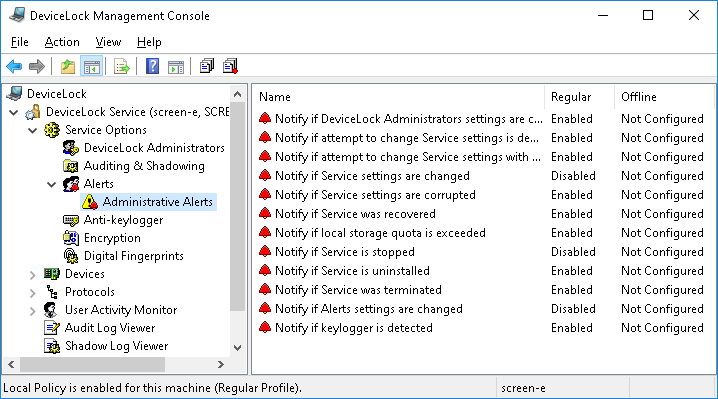Open the Action menu
Viewport: 718px width, 399px height.
(62, 42)
